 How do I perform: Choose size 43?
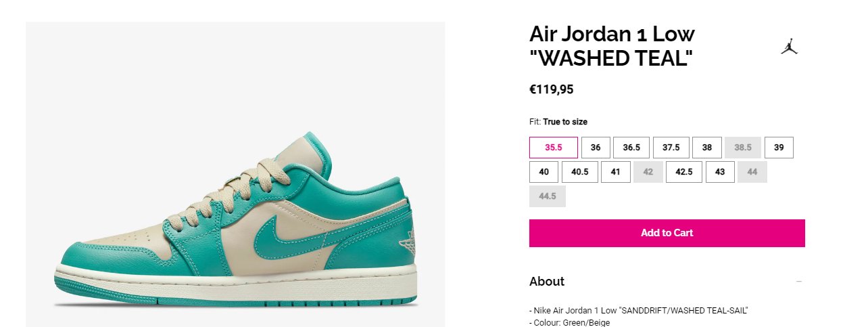pyautogui.click(x=720, y=172)
